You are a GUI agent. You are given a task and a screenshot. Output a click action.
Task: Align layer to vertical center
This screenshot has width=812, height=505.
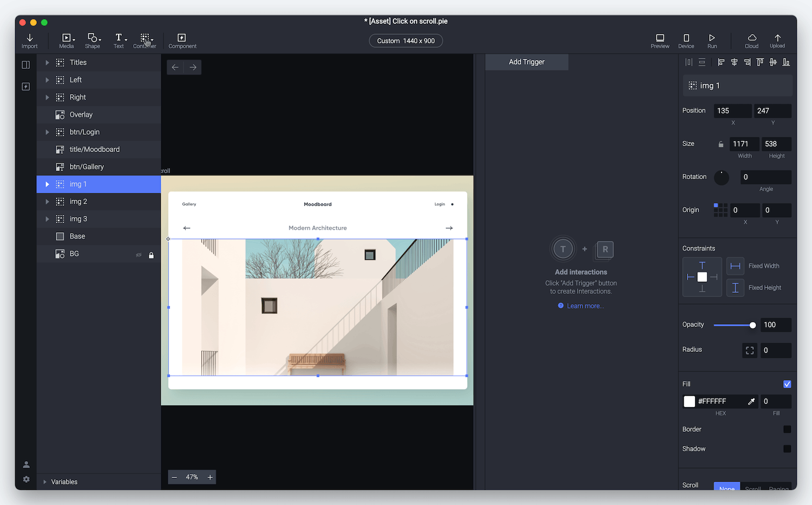(x=773, y=62)
